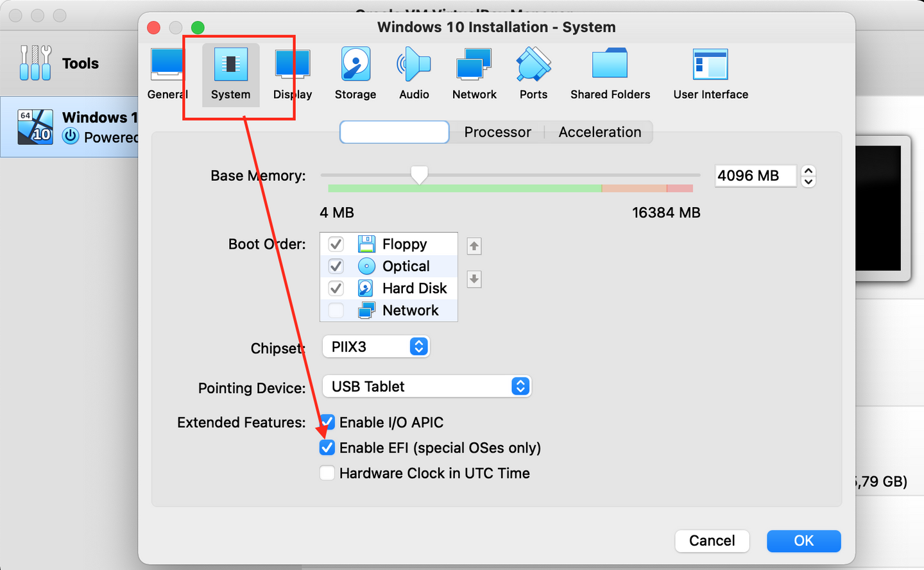The height and width of the screenshot is (570, 924).
Task: Open the User Interface settings icon
Action: pyautogui.click(x=710, y=74)
